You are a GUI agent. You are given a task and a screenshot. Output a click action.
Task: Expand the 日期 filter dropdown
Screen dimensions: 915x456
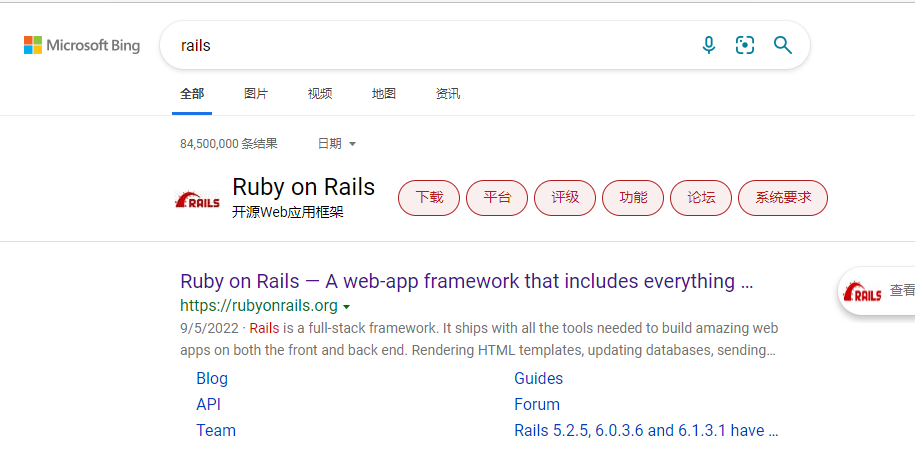point(337,144)
